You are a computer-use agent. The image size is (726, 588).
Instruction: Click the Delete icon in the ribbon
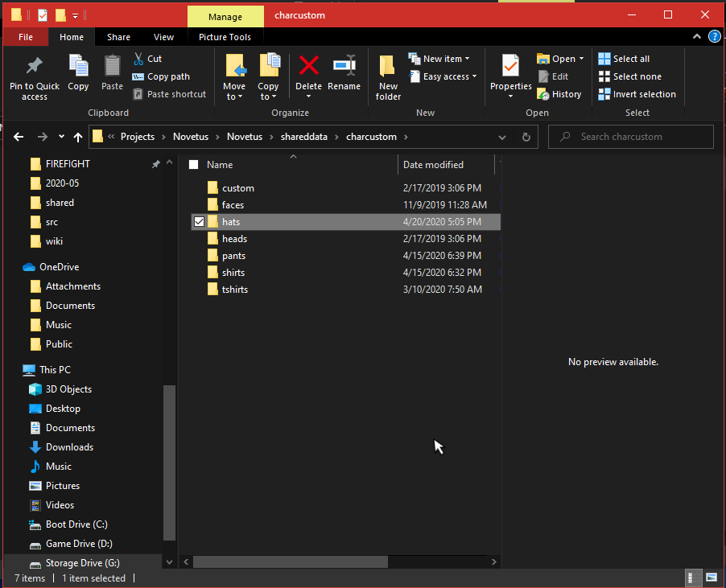(308, 66)
